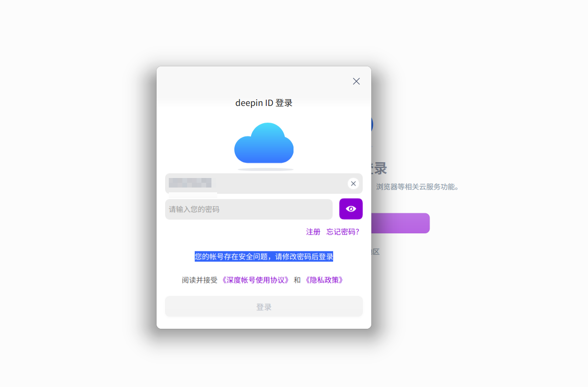Viewport: 588px width, 387px height.
Task: Clear the account name field
Action: coord(353,184)
